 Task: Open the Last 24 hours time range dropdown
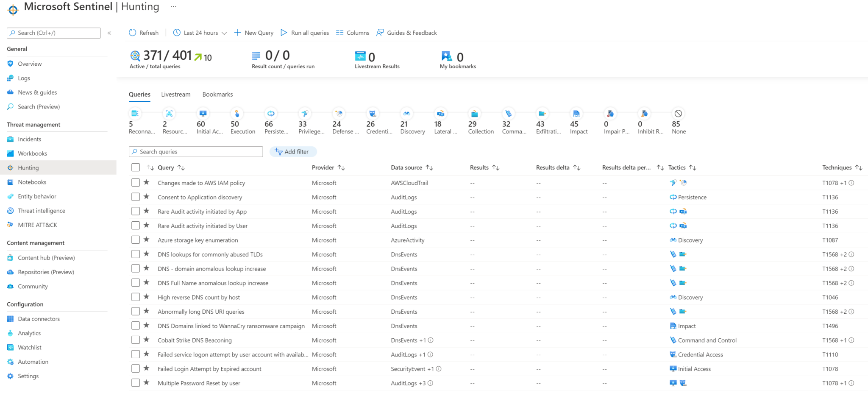pos(199,33)
